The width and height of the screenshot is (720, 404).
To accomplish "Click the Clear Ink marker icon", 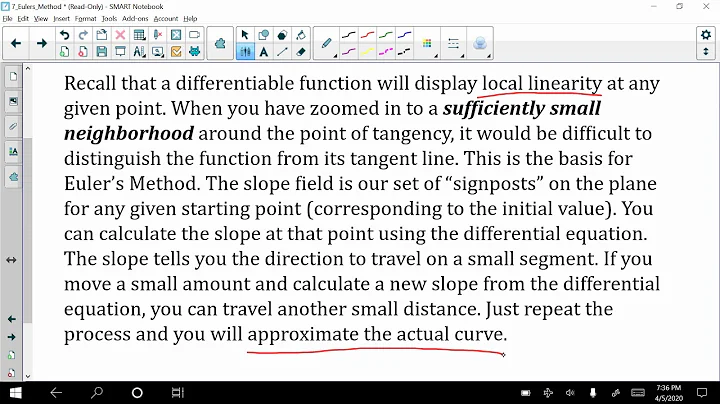I will [x=158, y=35].
